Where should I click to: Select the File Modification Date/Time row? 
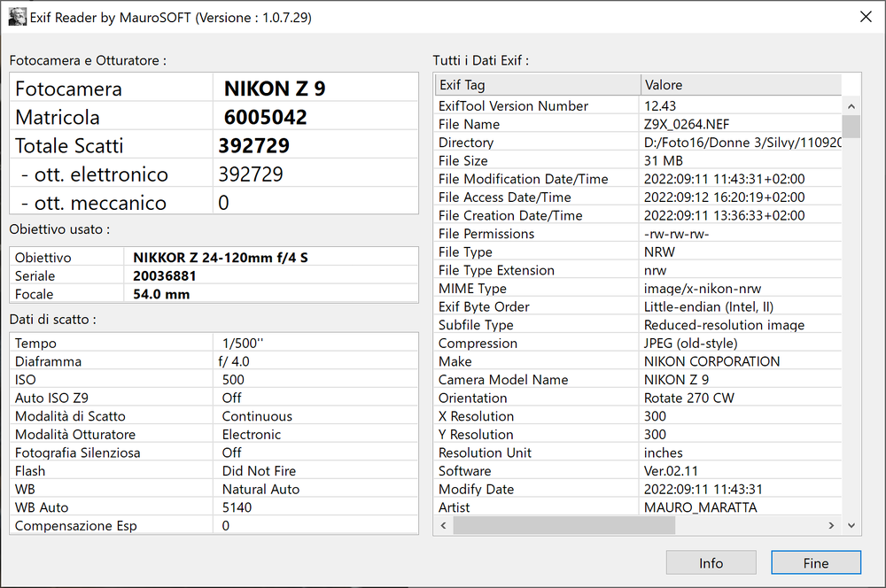(x=638, y=179)
